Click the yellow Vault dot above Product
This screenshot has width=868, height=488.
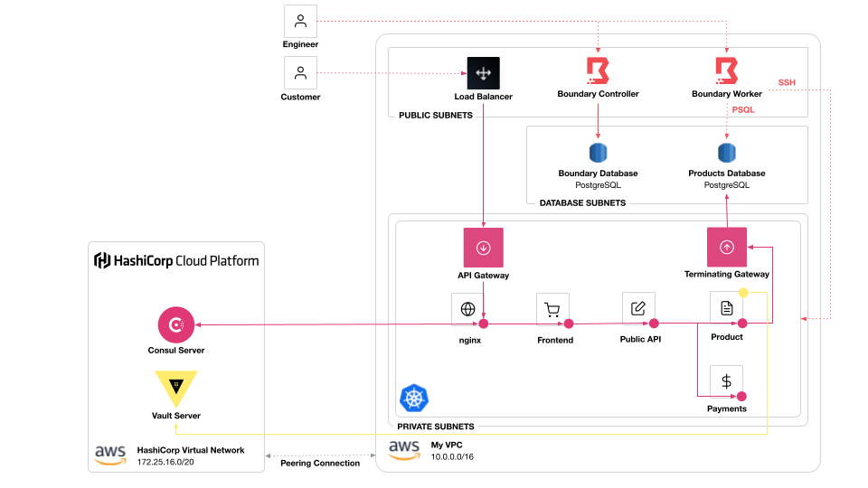[x=743, y=293]
